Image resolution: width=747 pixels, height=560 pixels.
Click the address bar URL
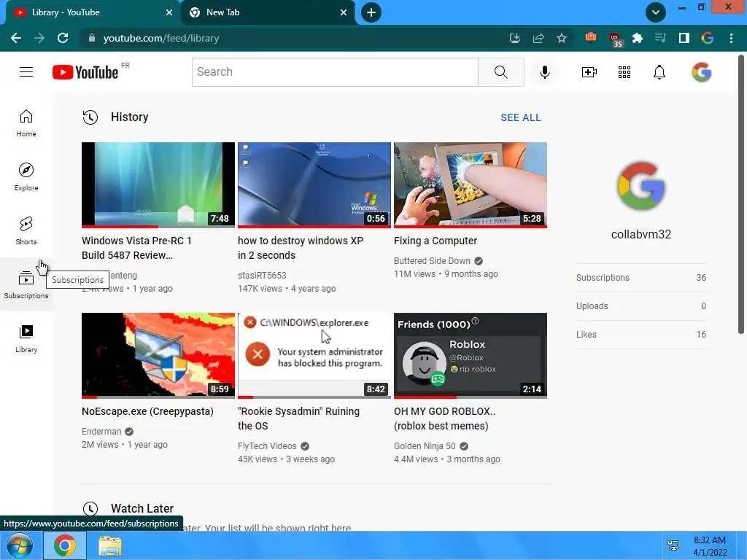161,38
